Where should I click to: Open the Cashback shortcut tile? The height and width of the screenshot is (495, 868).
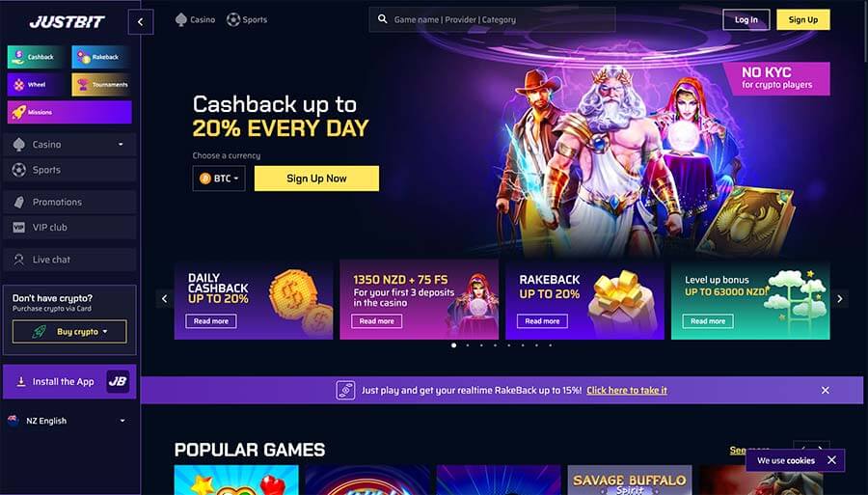(36, 57)
